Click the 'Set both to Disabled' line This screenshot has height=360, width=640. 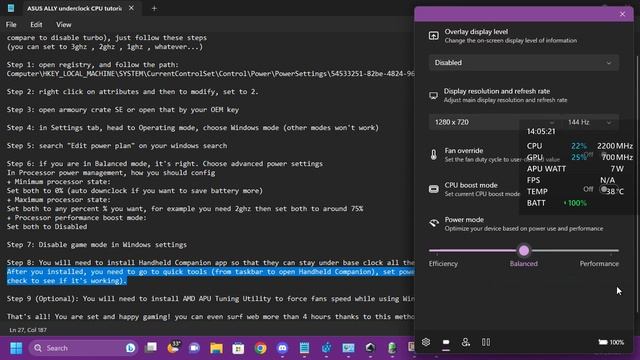tap(47, 227)
